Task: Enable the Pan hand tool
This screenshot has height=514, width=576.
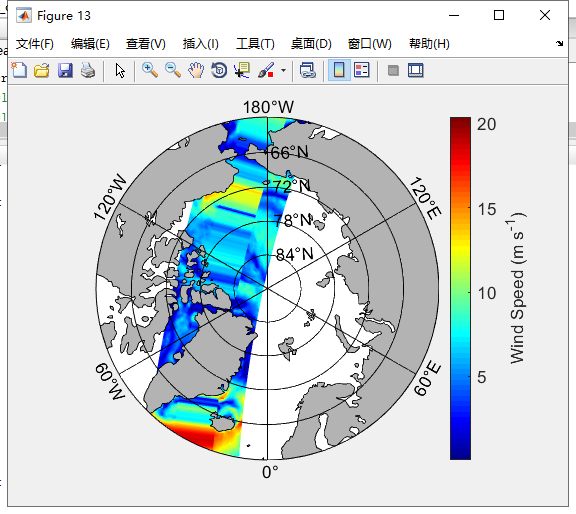Action: 196,70
